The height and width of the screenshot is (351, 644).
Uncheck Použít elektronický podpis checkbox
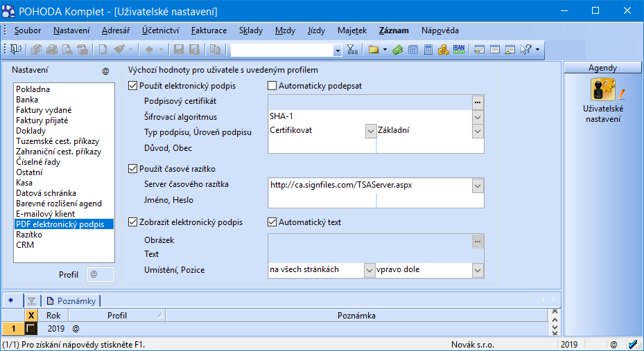[x=132, y=86]
